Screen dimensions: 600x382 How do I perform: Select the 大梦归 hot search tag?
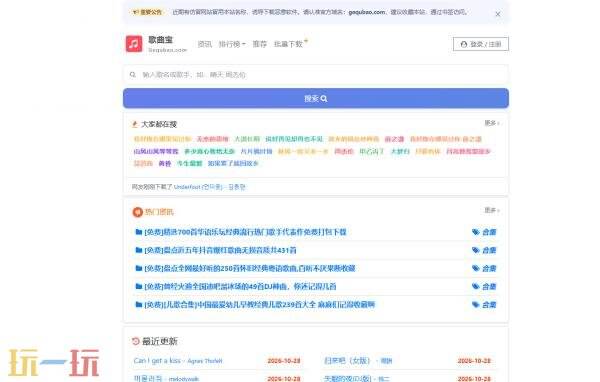point(400,151)
